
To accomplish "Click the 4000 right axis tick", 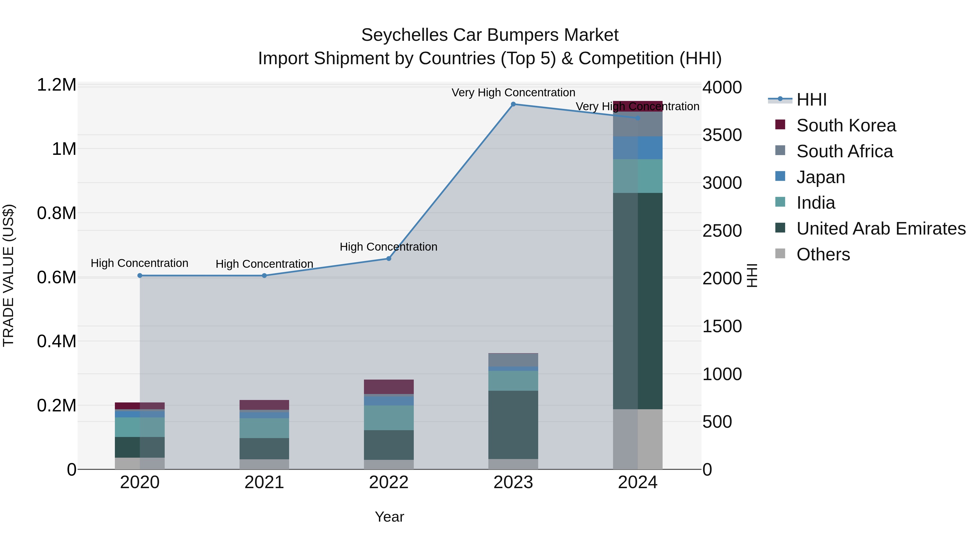I will click(x=722, y=87).
